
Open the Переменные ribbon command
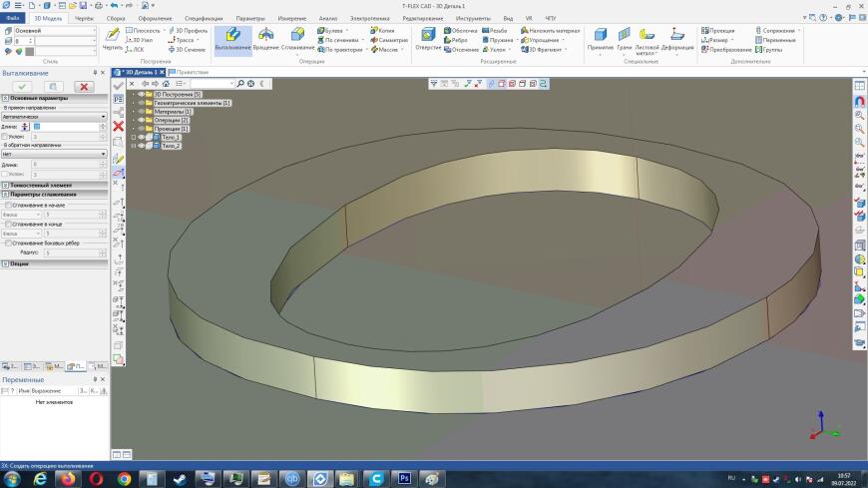pos(775,40)
